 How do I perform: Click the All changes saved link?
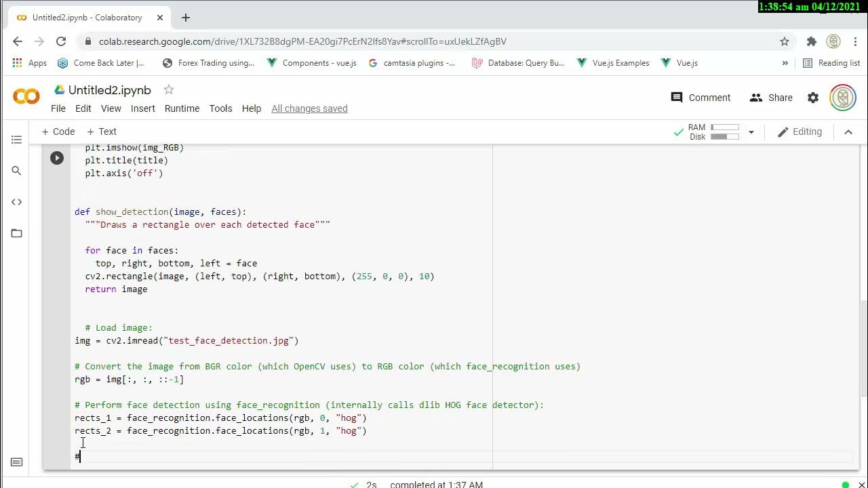[309, 108]
